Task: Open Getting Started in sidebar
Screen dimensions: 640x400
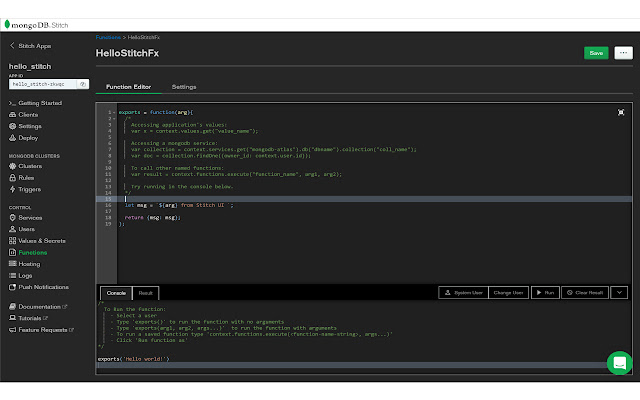Action: pyautogui.click(x=36, y=103)
